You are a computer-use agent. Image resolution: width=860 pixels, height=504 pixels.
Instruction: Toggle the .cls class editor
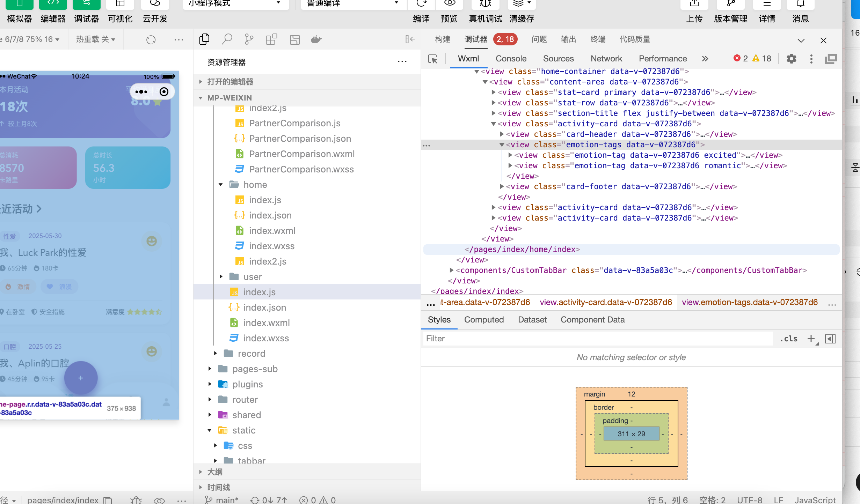pos(789,339)
